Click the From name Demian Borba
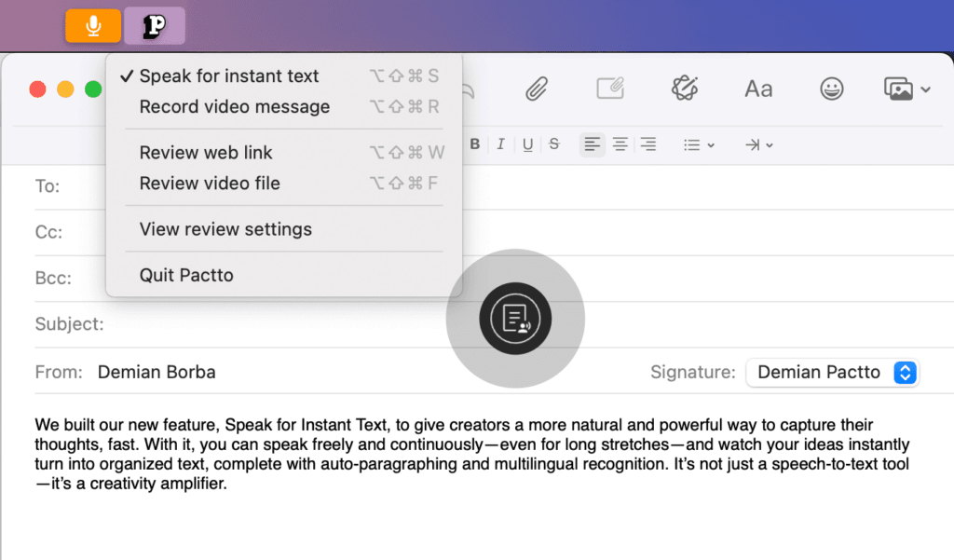 point(157,372)
